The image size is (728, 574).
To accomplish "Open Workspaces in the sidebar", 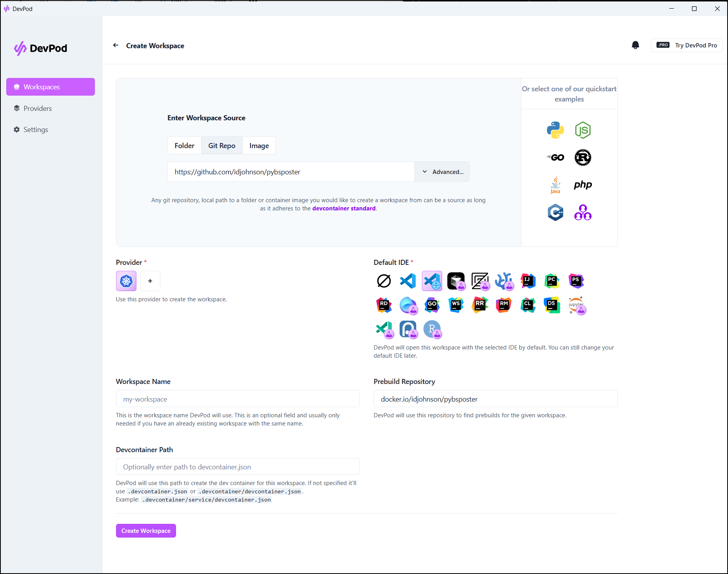I will (51, 87).
